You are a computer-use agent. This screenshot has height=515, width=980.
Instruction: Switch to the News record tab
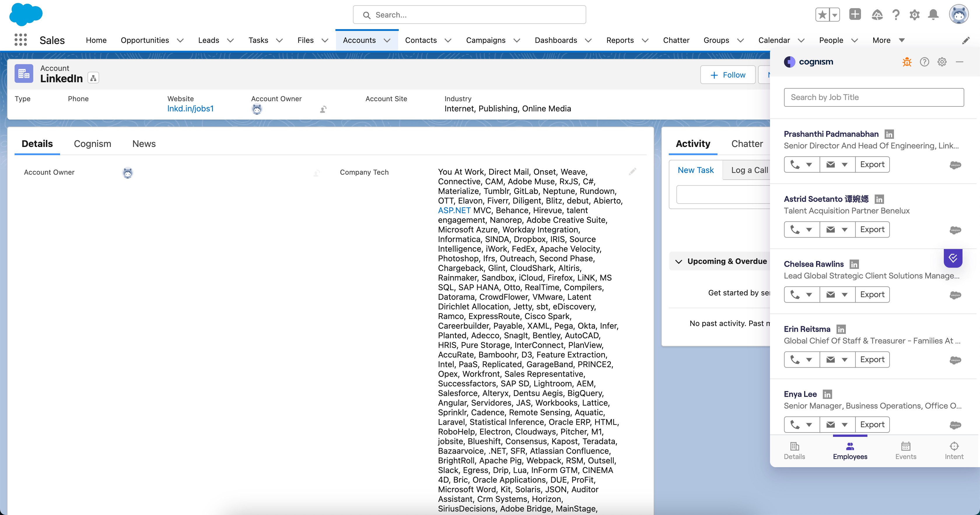(144, 144)
